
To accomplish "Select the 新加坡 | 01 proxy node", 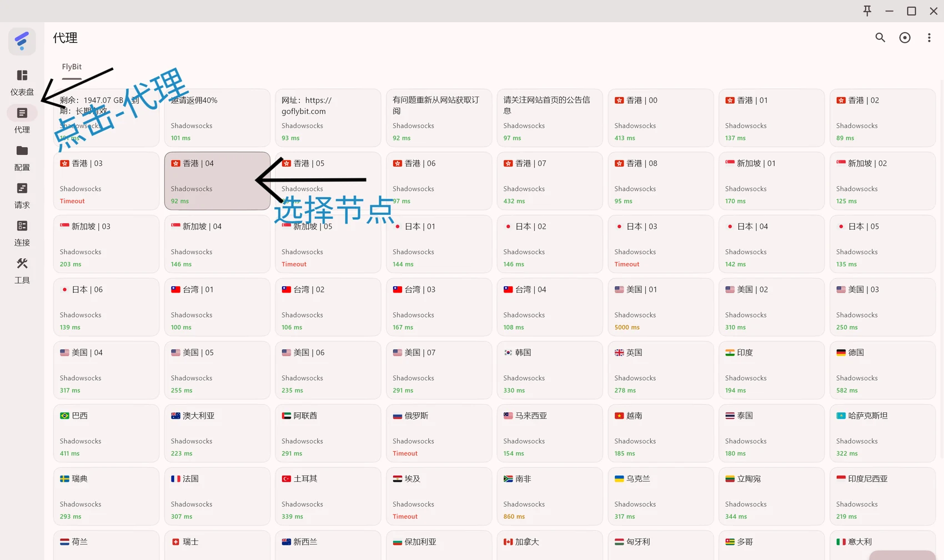I will click(771, 181).
